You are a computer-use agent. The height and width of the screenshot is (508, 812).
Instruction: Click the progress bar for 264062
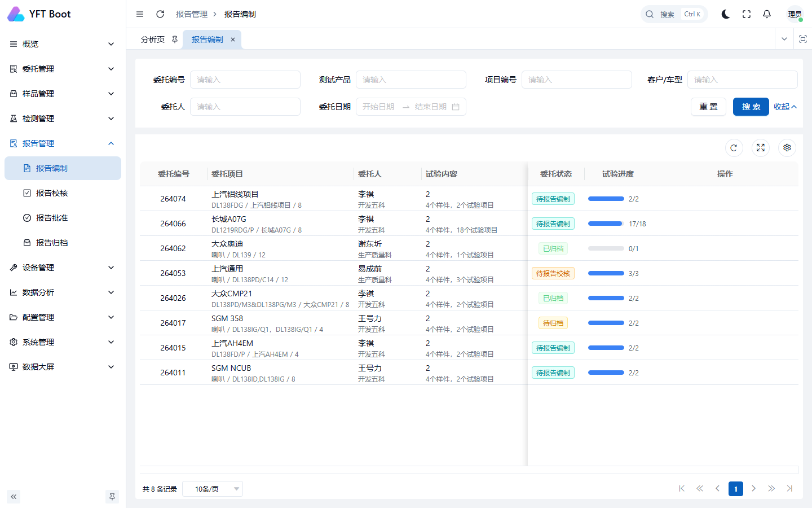point(606,248)
